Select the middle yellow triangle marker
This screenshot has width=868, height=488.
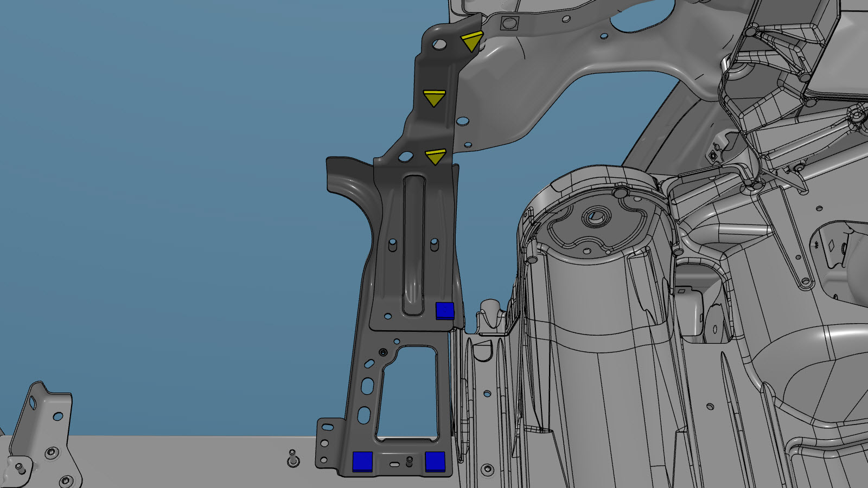(x=434, y=98)
